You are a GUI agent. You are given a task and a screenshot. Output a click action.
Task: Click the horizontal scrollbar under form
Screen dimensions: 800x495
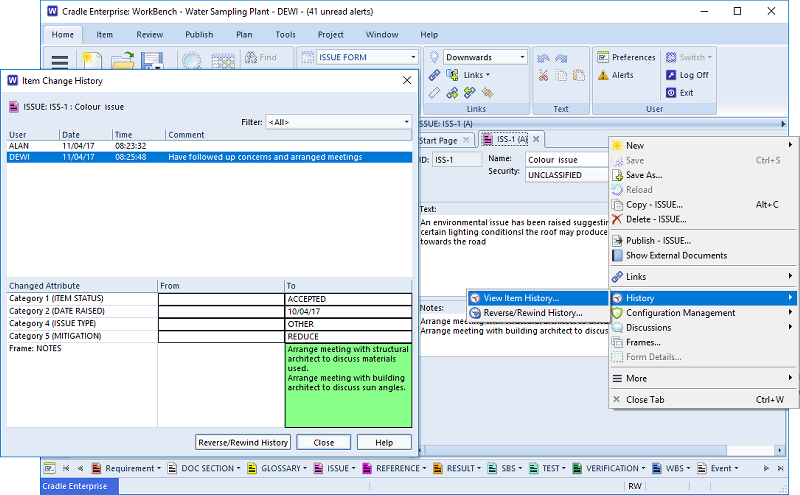click(576, 451)
